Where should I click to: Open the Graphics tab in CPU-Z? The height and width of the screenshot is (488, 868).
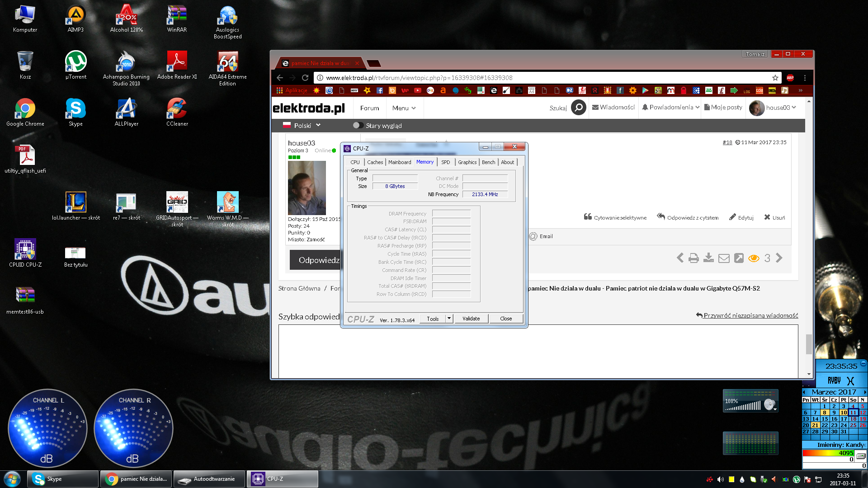[x=467, y=162]
